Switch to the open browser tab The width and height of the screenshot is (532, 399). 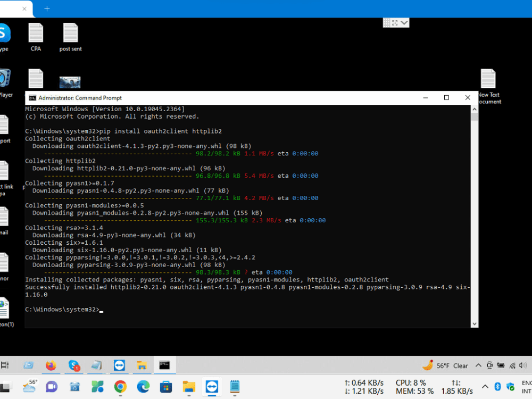[x=13, y=9]
